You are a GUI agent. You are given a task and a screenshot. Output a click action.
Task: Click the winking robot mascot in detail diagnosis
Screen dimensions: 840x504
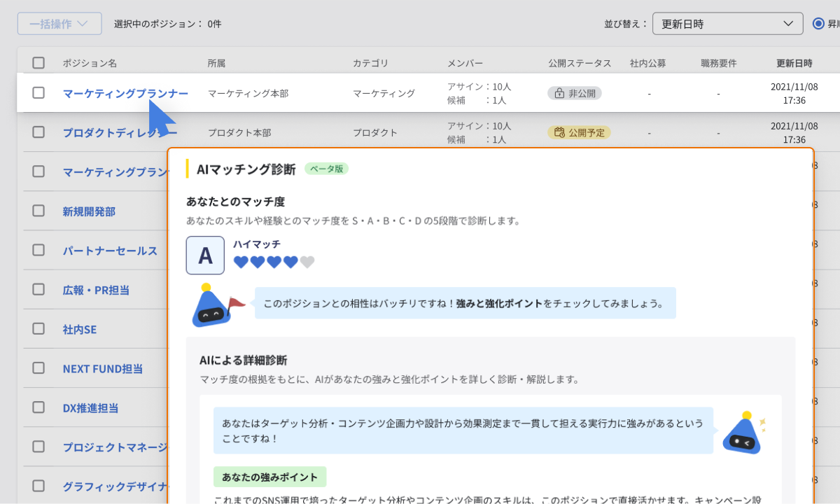[x=743, y=433]
